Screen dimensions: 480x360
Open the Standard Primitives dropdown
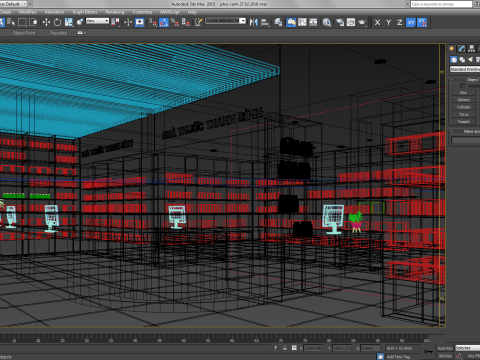coord(465,69)
